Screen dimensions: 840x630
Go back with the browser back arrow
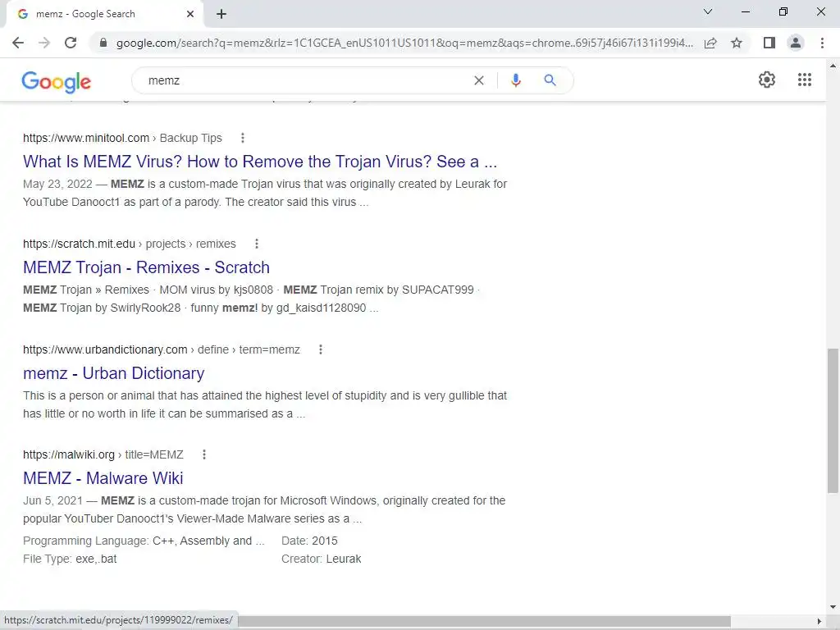click(x=18, y=43)
